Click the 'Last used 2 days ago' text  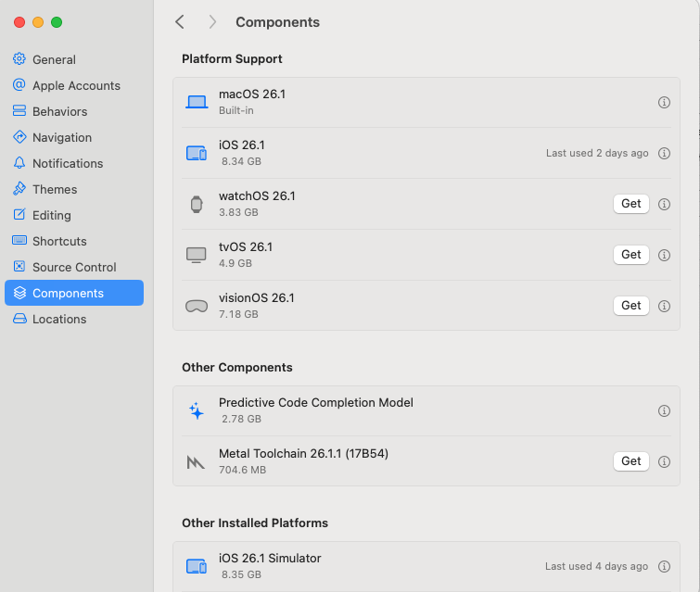click(x=597, y=153)
